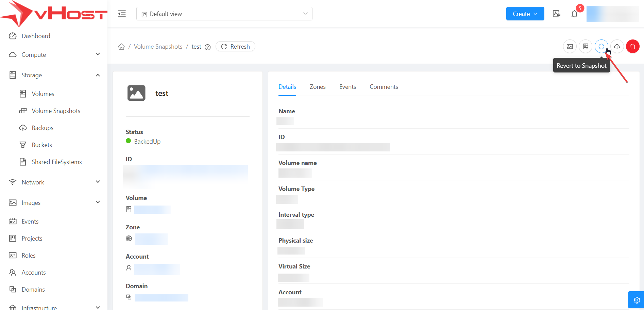Open the Create dropdown button
Image resolution: width=644 pixels, height=310 pixels.
tap(525, 14)
